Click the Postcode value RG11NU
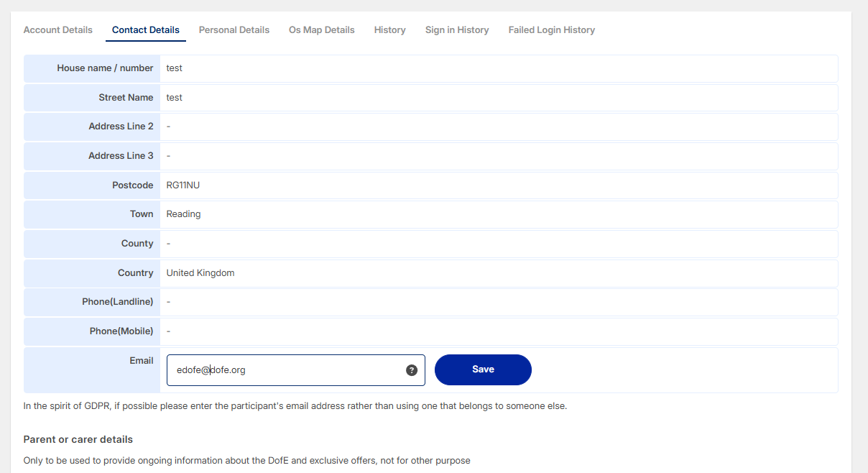Screen dimensions: 868x473 coord(184,185)
